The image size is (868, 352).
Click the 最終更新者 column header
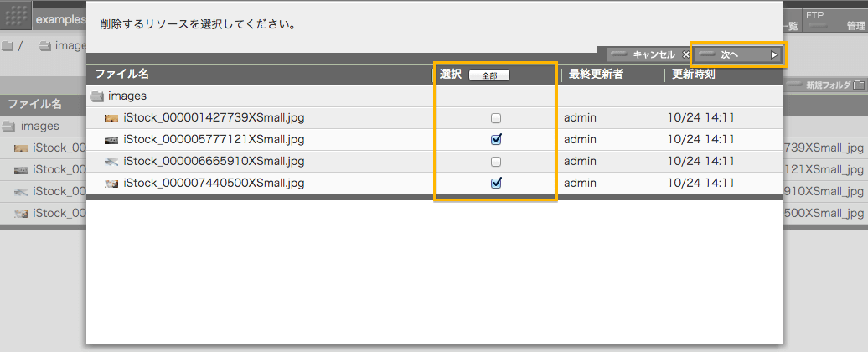pyautogui.click(x=596, y=74)
